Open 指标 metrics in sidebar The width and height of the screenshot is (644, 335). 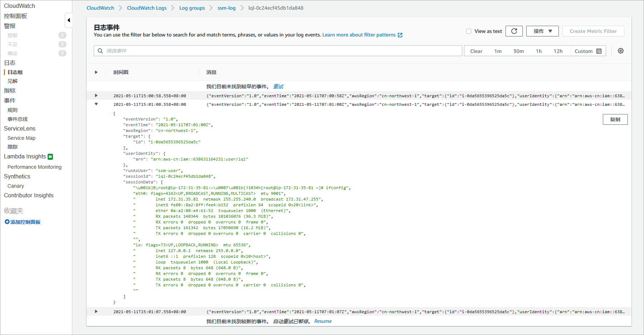coord(10,90)
